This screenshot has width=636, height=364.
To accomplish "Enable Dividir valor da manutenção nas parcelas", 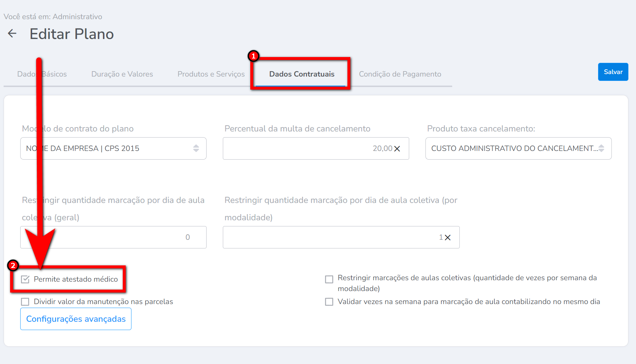I will click(25, 302).
